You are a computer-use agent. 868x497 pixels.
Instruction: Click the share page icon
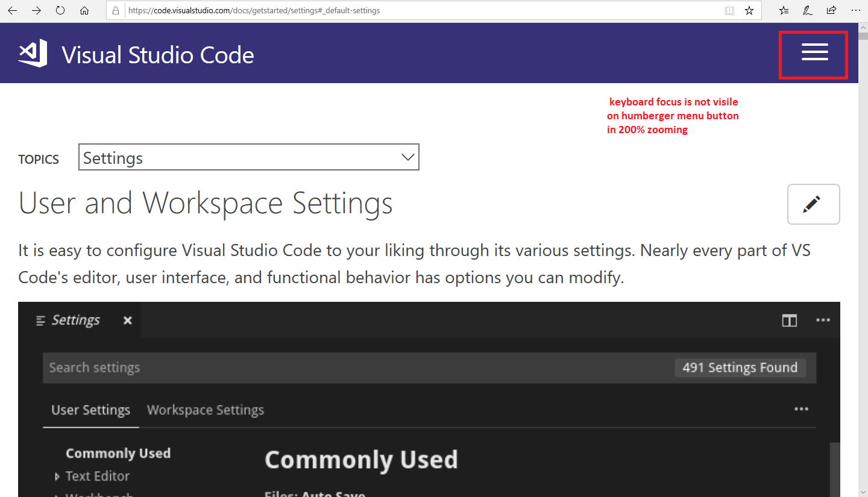tap(831, 10)
